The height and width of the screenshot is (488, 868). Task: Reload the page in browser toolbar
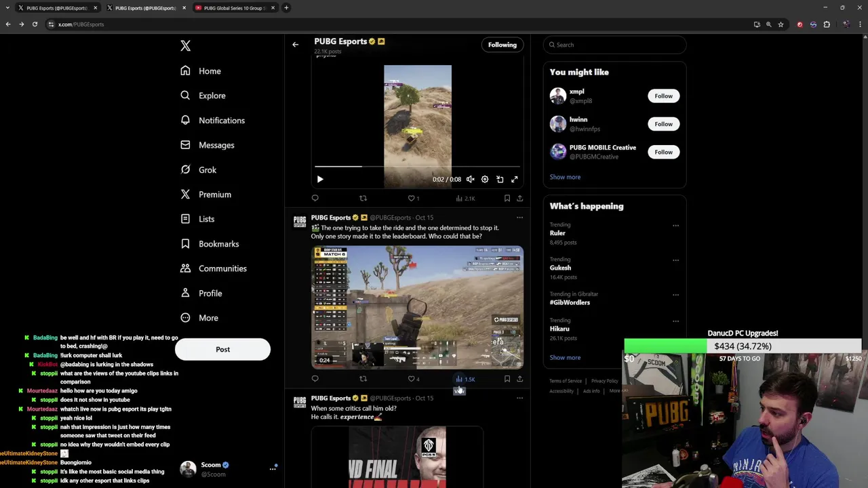coord(35,24)
